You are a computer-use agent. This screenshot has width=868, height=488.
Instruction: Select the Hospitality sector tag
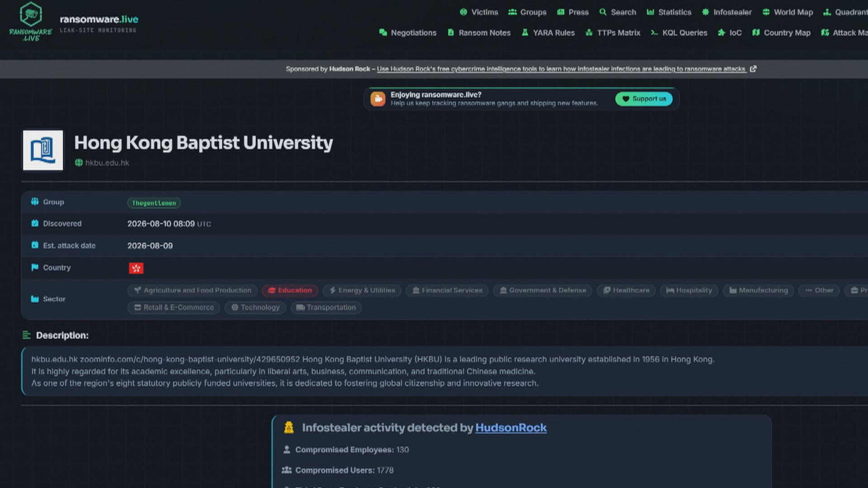(x=689, y=290)
